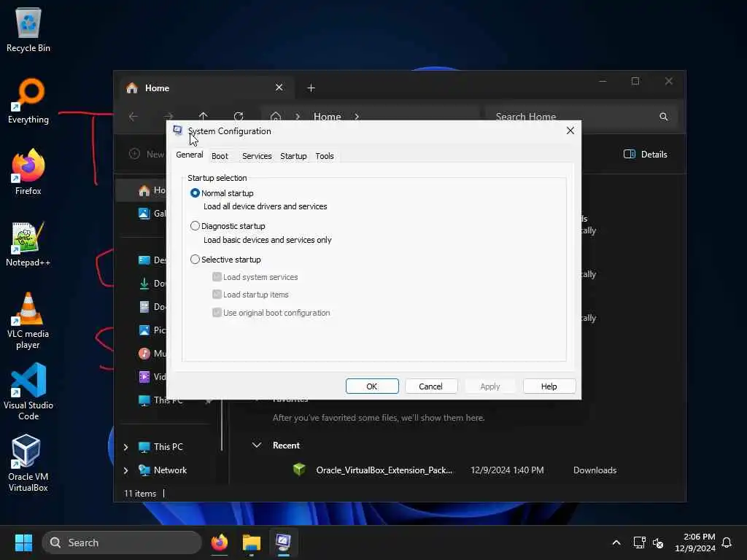
Task: Go up one folder in File Explorer
Action: coord(203,116)
